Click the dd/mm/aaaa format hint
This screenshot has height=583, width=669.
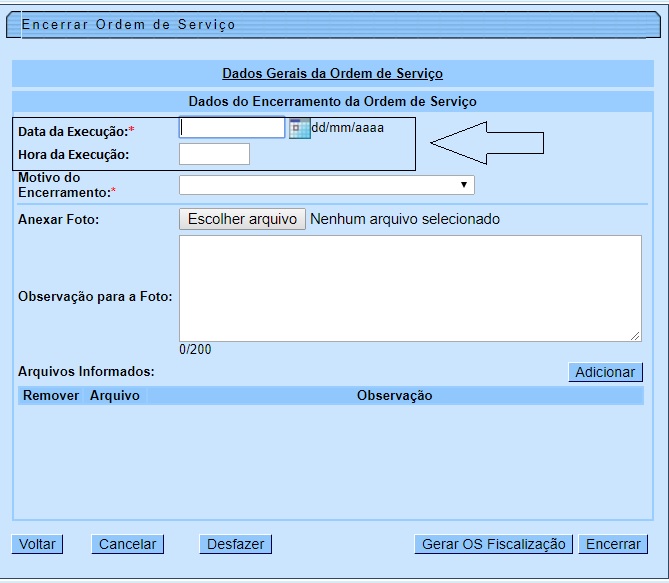(x=348, y=128)
